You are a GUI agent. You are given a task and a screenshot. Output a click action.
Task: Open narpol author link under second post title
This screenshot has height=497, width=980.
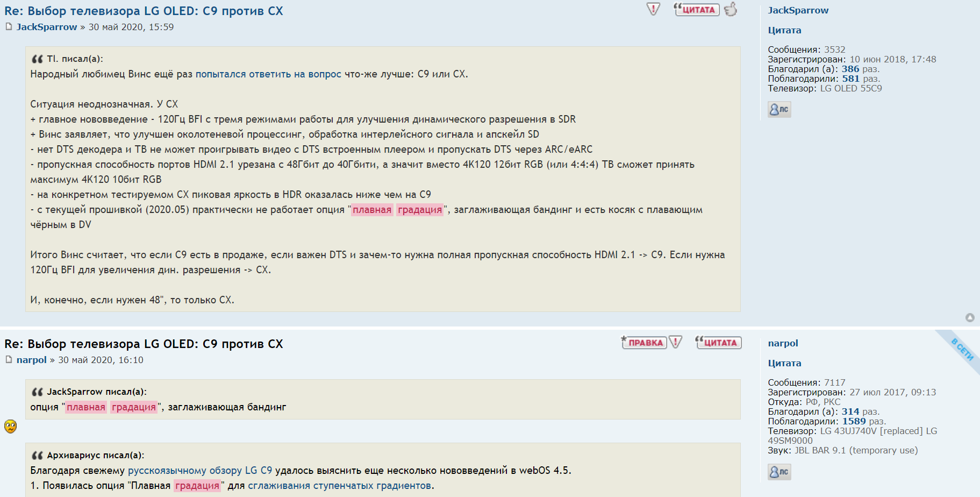coord(32,360)
